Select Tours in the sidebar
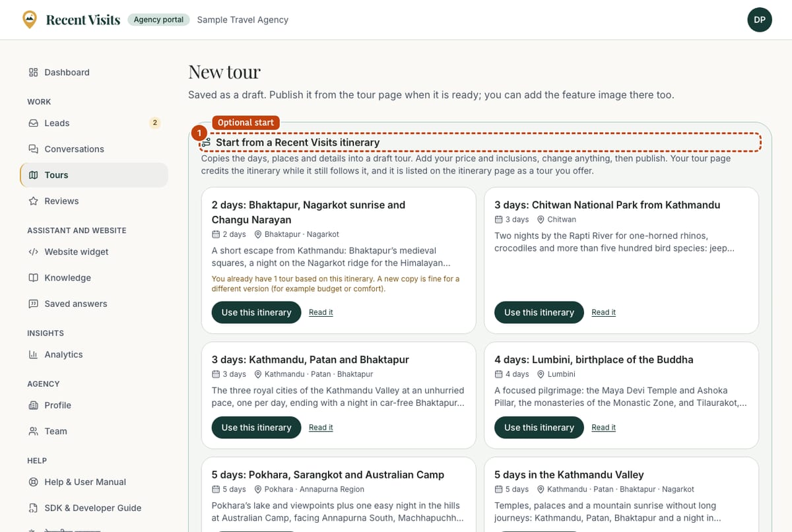Viewport: 792px width, 532px height. pyautogui.click(x=94, y=175)
